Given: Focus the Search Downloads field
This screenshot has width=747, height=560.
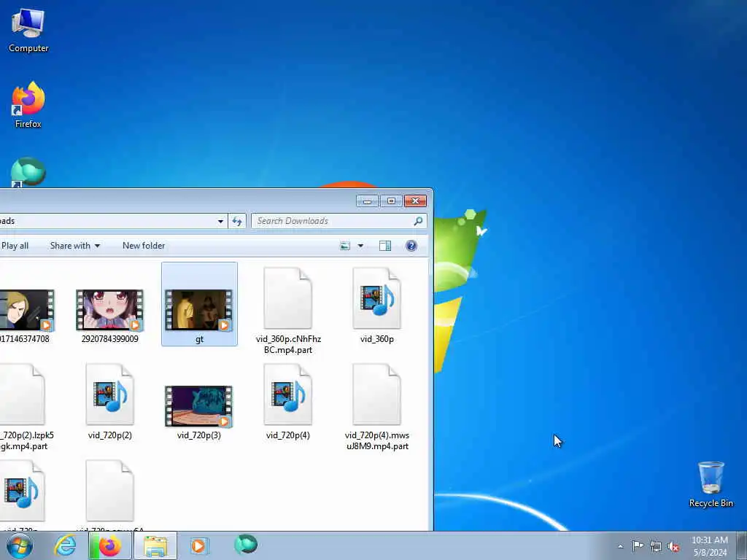Looking at the screenshot, I should [x=338, y=221].
